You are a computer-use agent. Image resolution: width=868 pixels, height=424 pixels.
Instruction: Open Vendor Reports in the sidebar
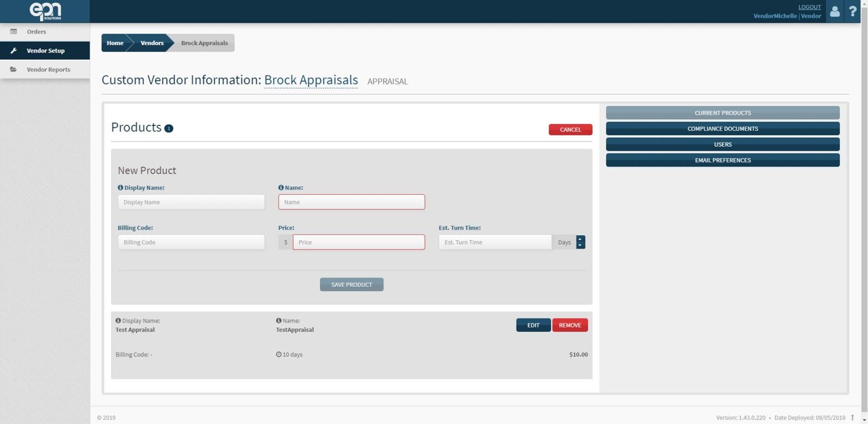[45, 69]
